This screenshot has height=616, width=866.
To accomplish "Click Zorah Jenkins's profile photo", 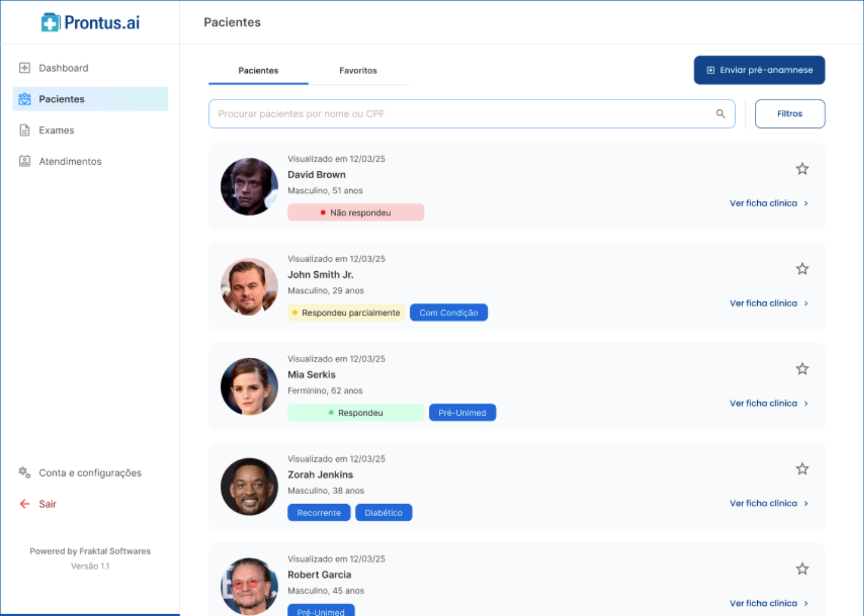I will tap(249, 486).
